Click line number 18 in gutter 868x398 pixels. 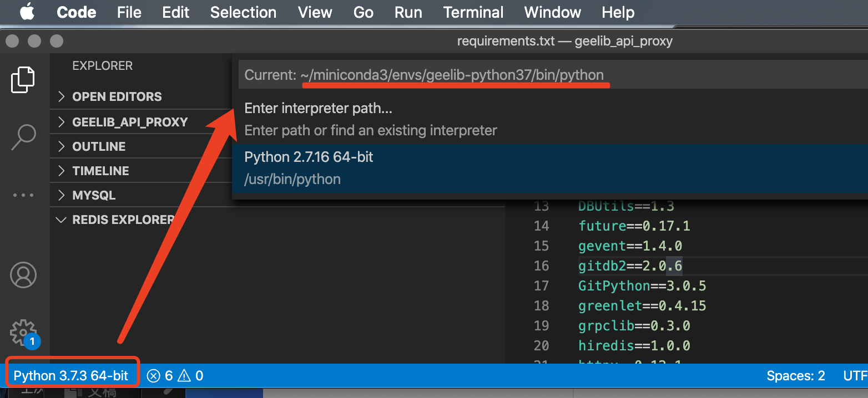pos(541,305)
